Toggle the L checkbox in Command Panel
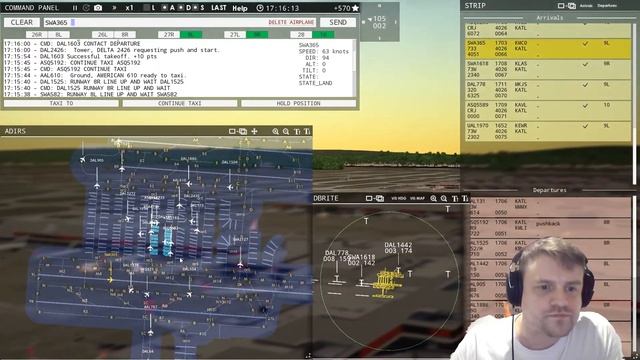 click(x=147, y=8)
